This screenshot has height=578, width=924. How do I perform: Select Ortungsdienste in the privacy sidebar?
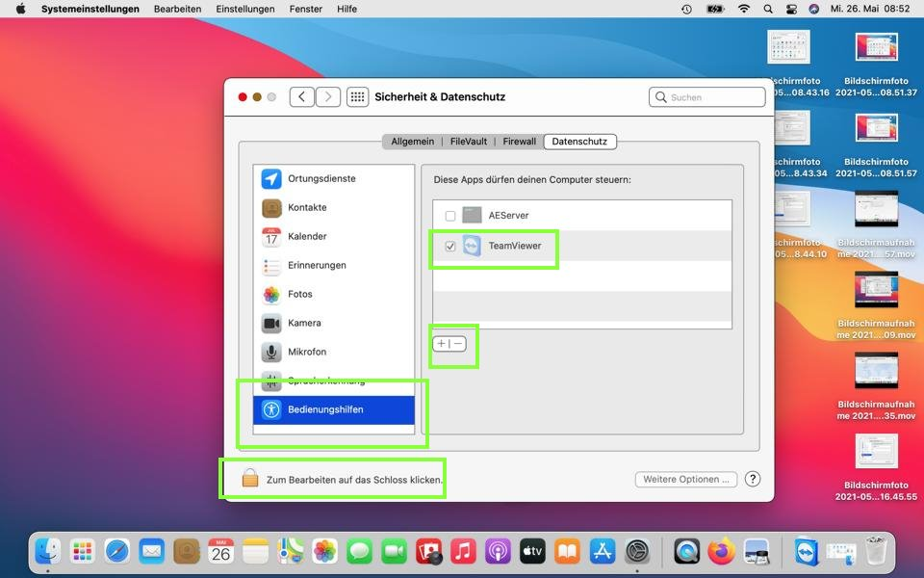click(334, 179)
